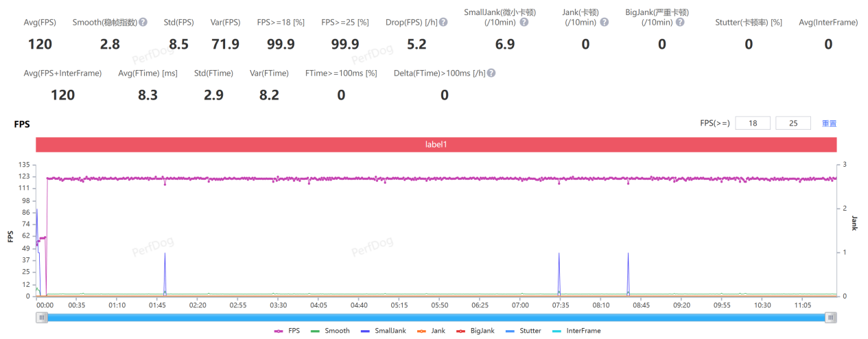Viewport: 868px width, 339px height.
Task: Click the blue time range slider bar
Action: [436, 317]
